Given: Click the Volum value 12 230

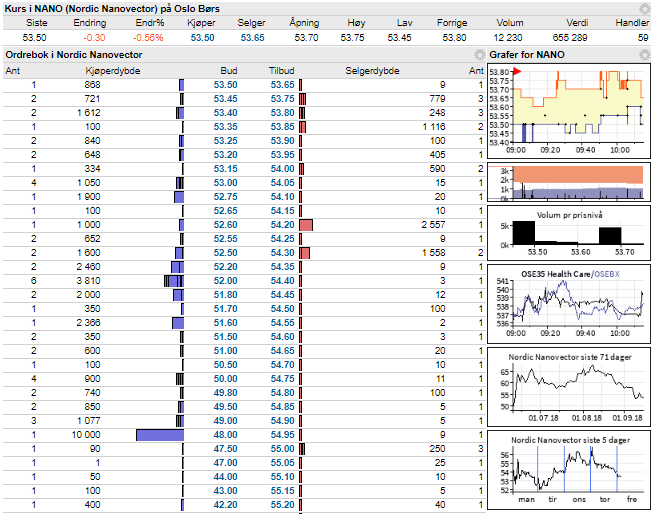Looking at the screenshot, I should point(508,38).
